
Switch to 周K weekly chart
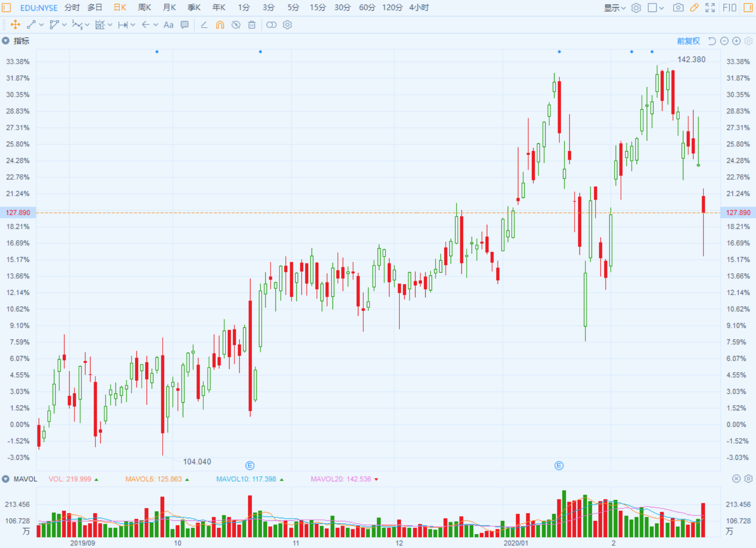point(144,8)
